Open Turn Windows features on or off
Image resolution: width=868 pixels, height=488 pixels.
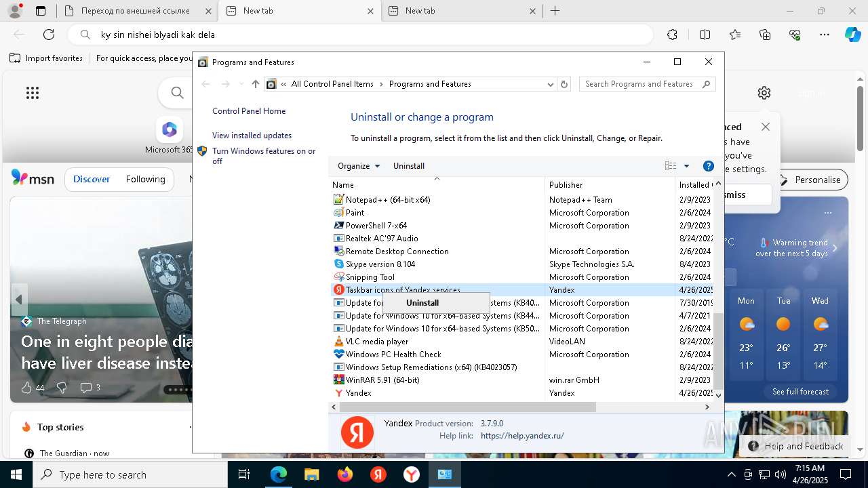tap(264, 156)
